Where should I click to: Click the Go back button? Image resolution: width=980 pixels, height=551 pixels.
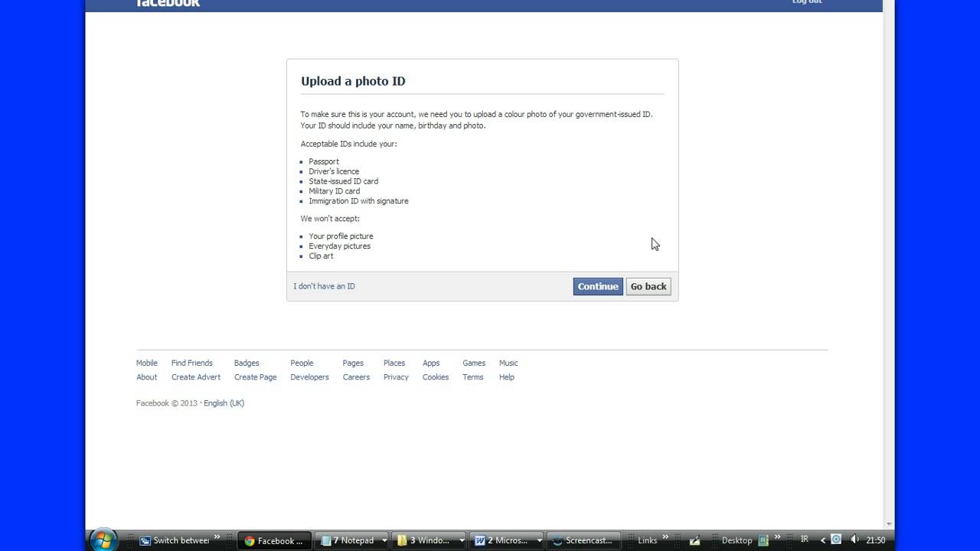[648, 286]
